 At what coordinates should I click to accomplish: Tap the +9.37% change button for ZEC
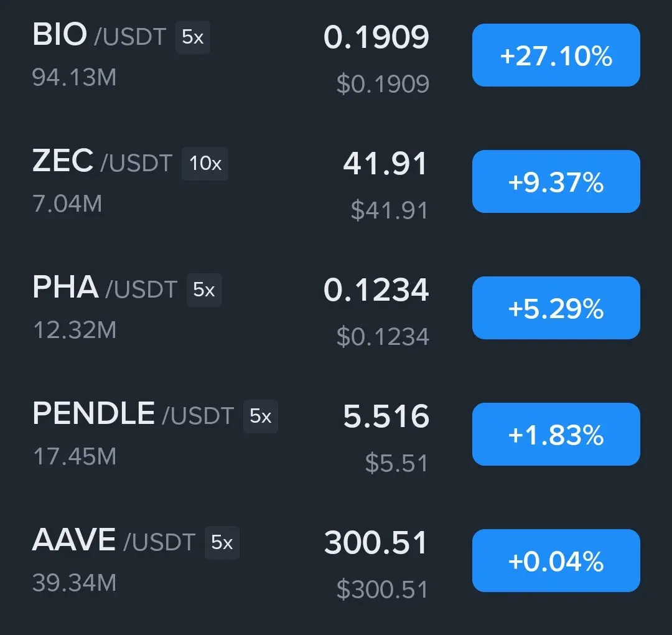pyautogui.click(x=556, y=181)
